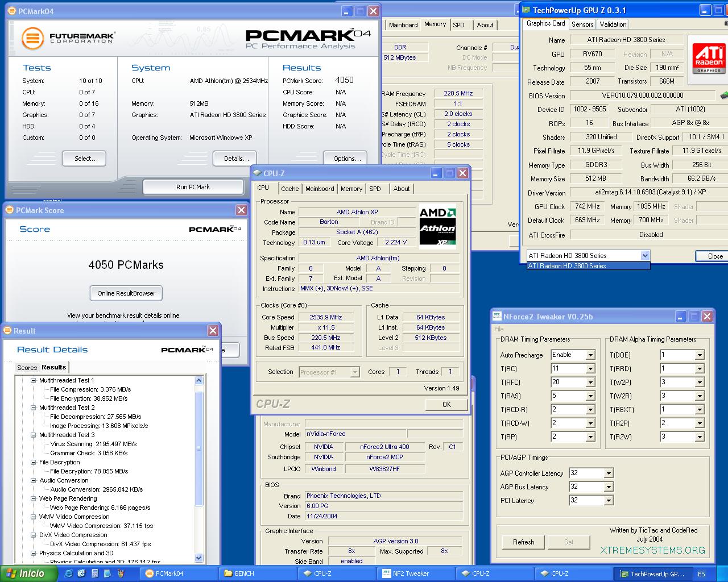Minimize the PCMark04 window
The width and height of the screenshot is (728, 582).
tap(346, 11)
